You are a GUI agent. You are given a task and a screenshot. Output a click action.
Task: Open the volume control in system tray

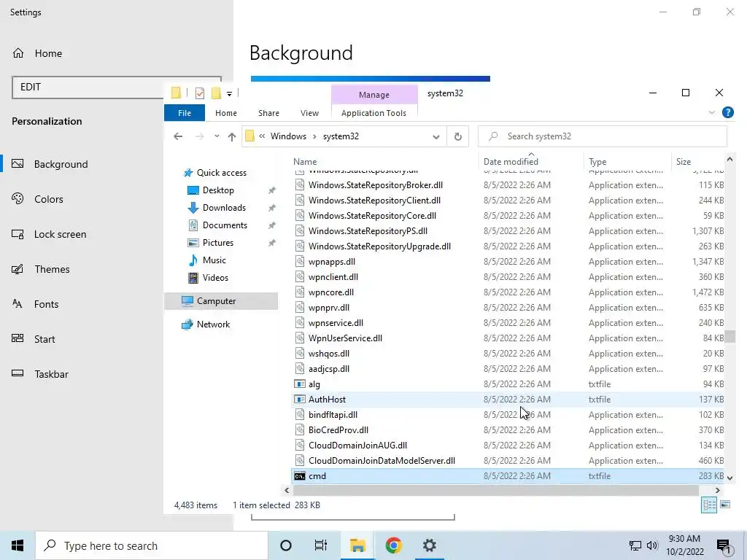point(652,545)
